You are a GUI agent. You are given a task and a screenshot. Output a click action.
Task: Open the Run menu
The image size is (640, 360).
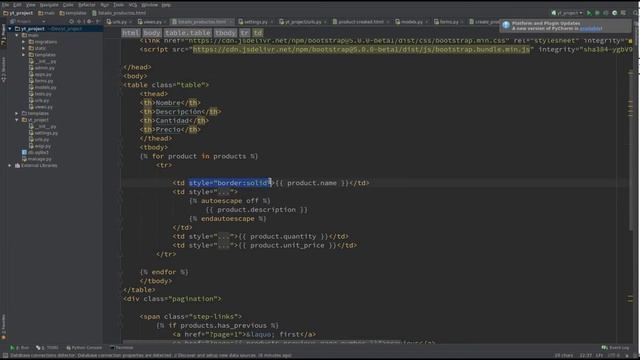pos(104,5)
